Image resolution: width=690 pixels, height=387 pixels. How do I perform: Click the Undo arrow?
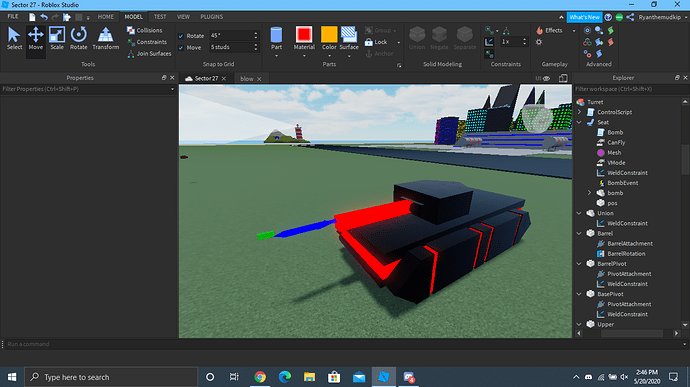(44, 17)
